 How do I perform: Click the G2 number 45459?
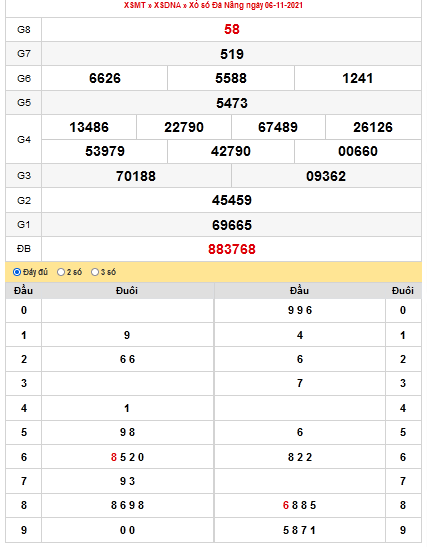pyautogui.click(x=232, y=200)
